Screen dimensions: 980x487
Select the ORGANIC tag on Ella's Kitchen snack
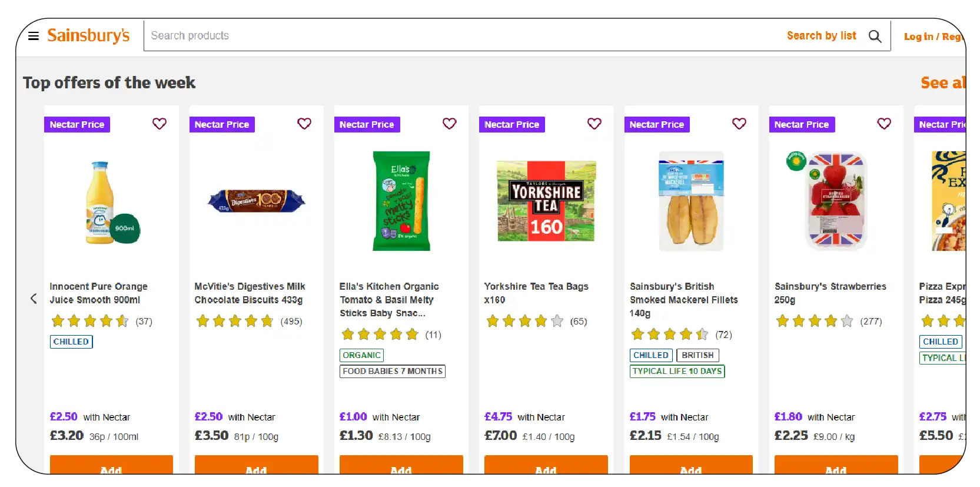(x=361, y=355)
